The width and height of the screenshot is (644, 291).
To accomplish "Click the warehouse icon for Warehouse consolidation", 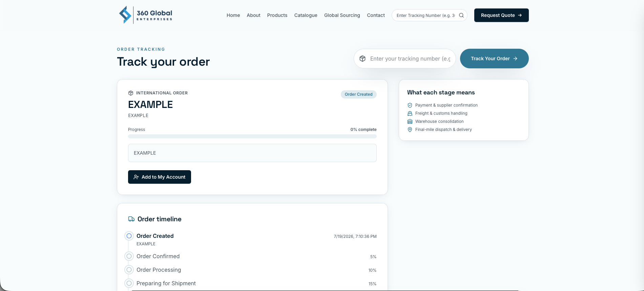I will coord(410,121).
